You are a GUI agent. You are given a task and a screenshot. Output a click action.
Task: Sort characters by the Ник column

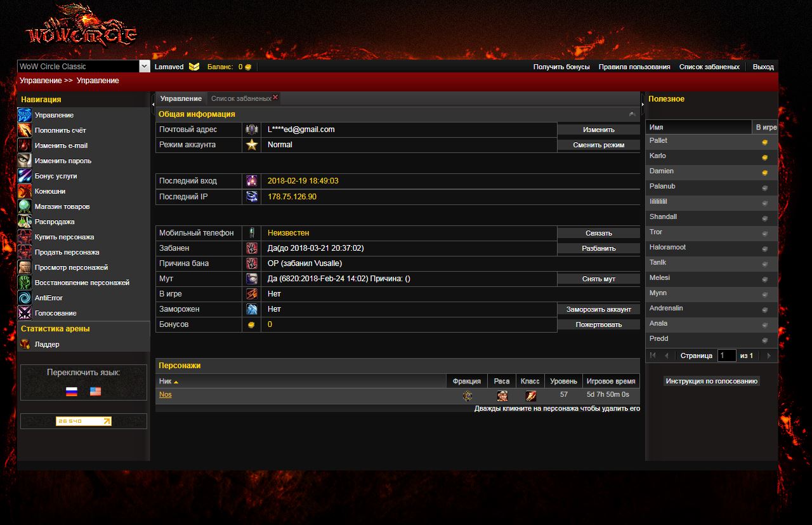tap(168, 382)
